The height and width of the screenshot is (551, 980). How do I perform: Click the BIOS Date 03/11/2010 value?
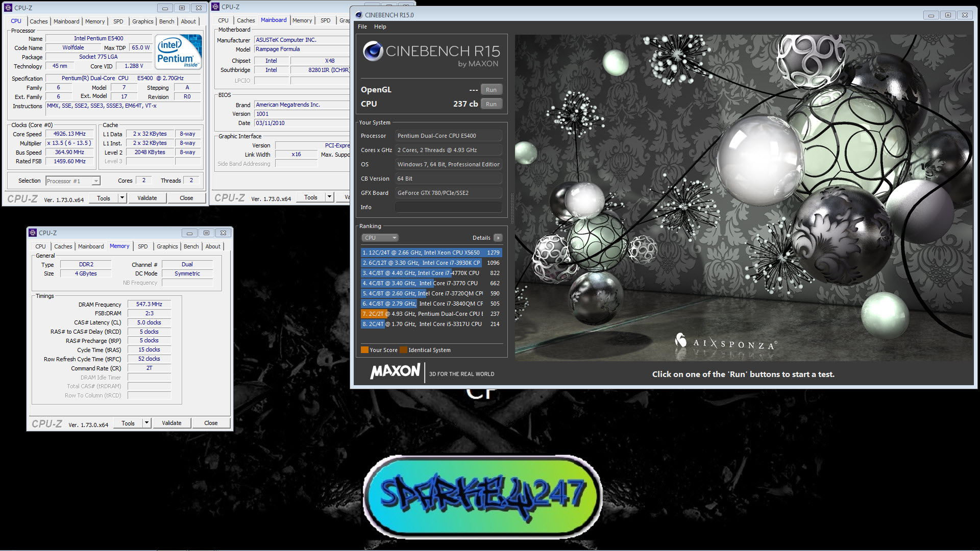point(302,123)
